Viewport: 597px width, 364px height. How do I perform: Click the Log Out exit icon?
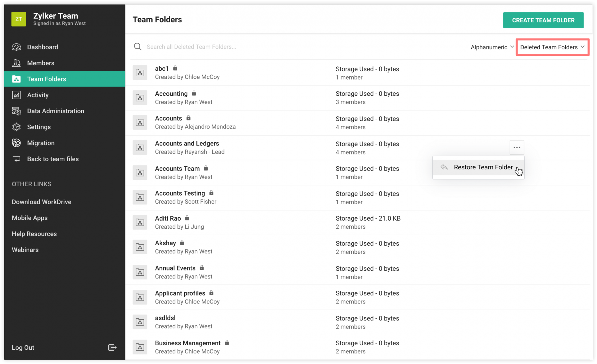click(x=112, y=347)
